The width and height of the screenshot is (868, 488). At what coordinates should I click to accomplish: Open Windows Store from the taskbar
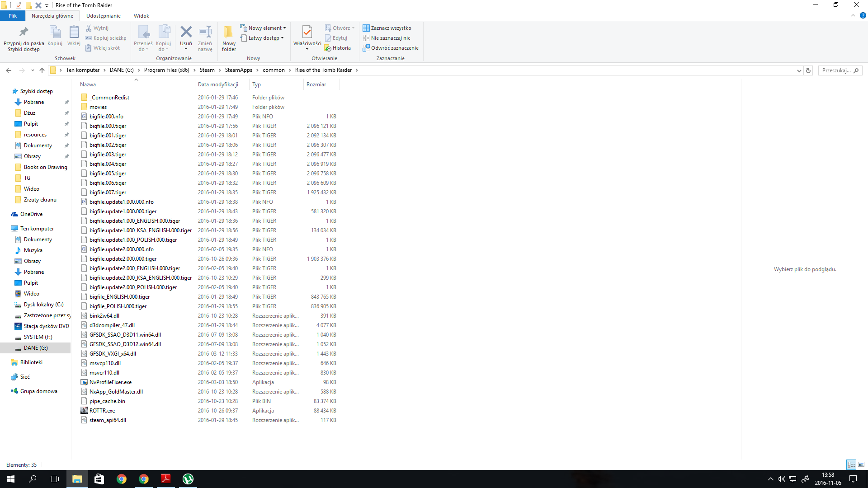(x=99, y=479)
